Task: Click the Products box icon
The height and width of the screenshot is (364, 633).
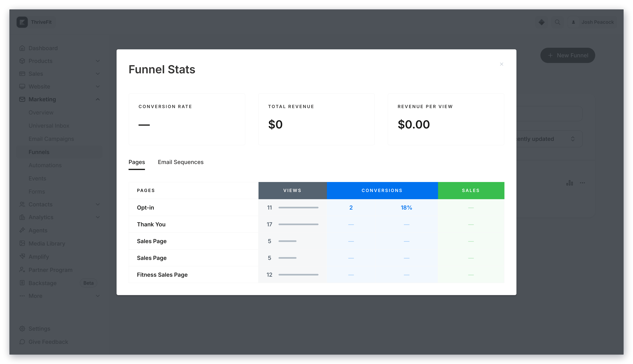Action: 22,61
